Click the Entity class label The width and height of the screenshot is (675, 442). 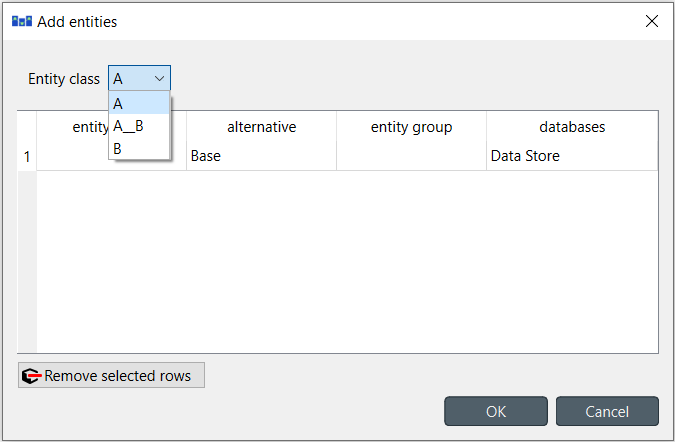pyautogui.click(x=64, y=79)
